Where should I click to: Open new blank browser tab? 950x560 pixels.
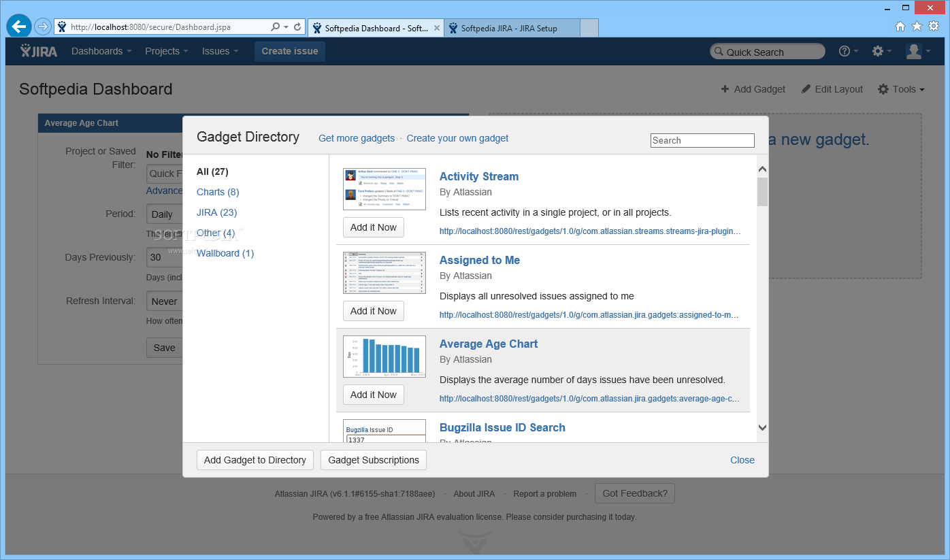pos(589,28)
